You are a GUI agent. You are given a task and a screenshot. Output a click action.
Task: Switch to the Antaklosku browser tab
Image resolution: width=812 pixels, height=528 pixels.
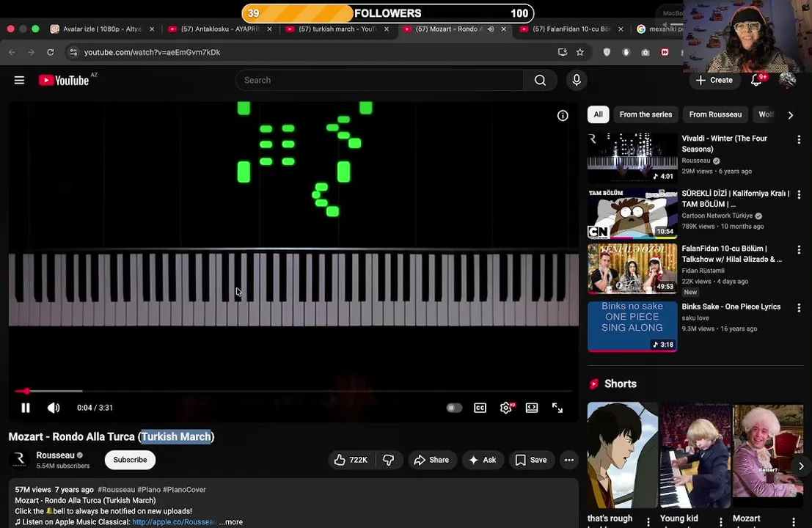219,29
